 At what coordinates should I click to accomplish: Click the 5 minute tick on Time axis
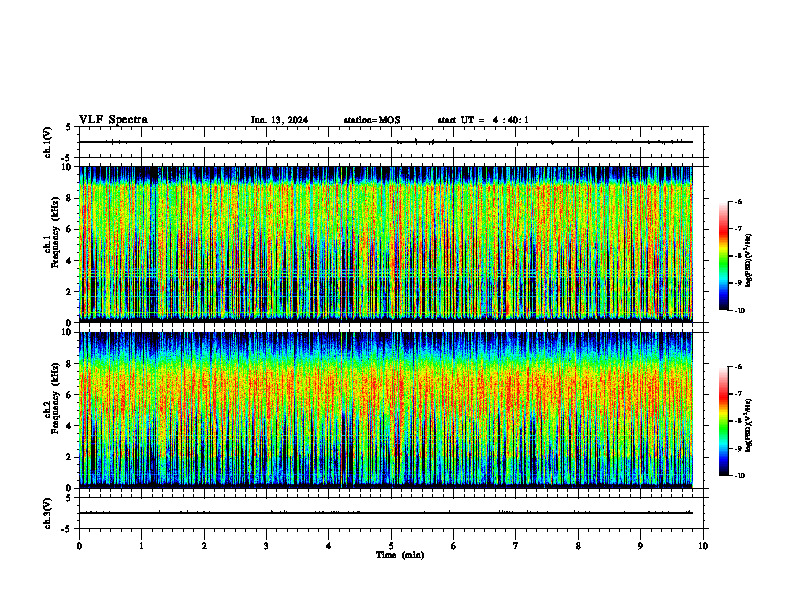(391, 546)
